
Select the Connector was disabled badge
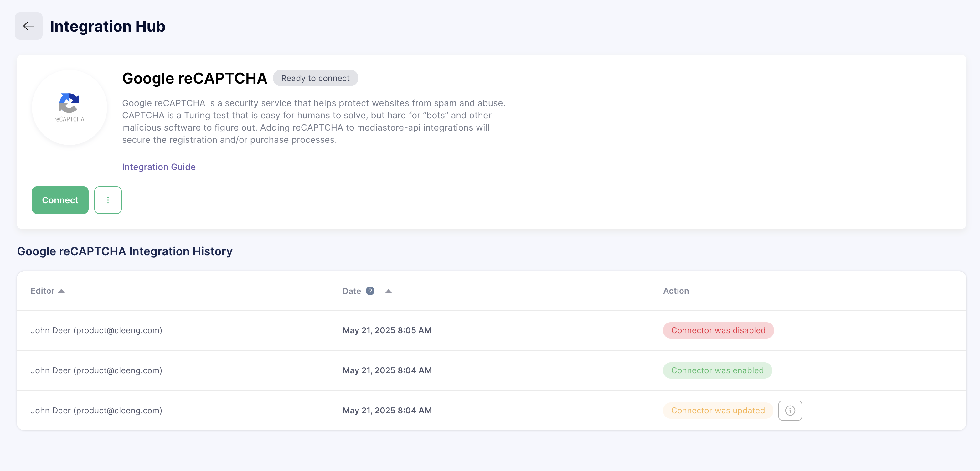[718, 330]
